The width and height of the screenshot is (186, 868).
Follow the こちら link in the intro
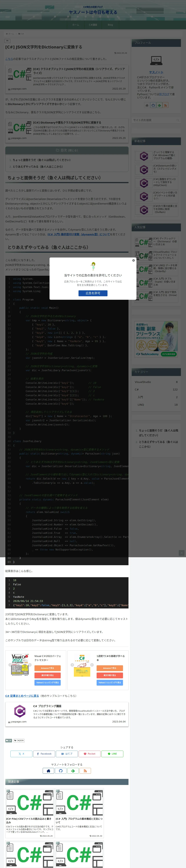9,59
